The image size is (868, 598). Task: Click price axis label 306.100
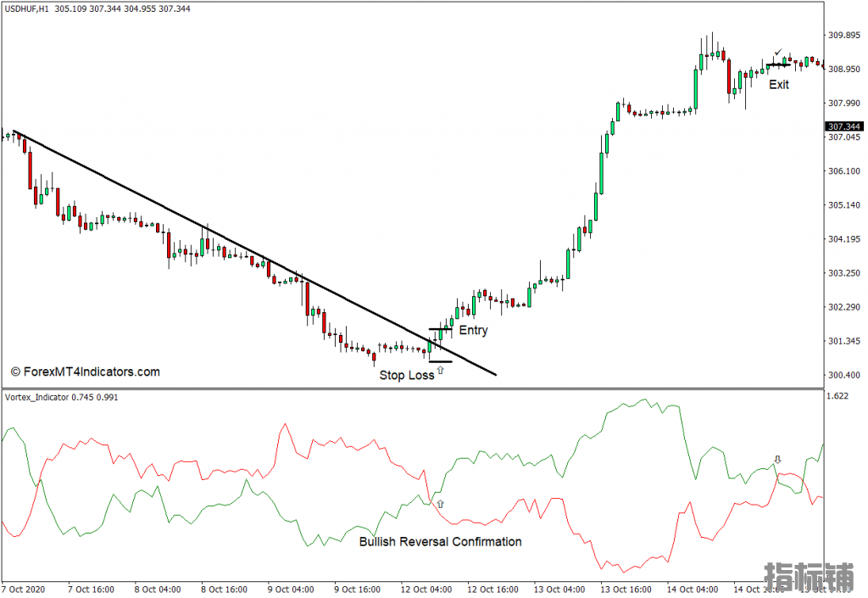[x=844, y=171]
